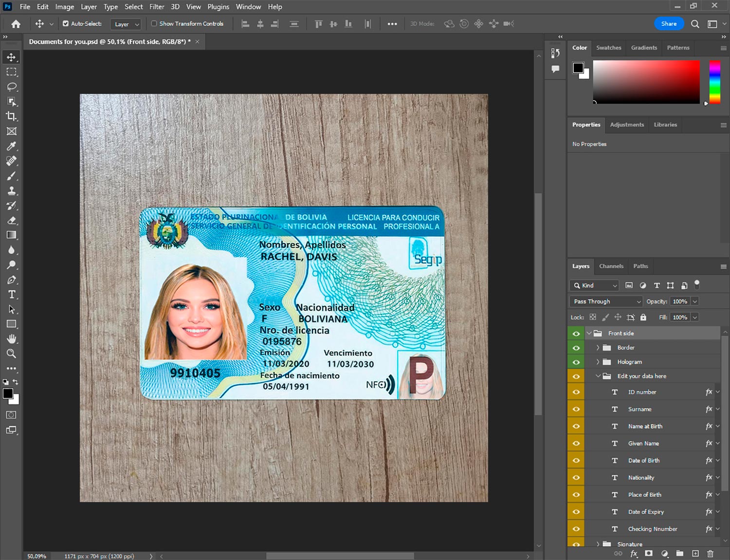Select the Zoom tool in toolbar
Image resolution: width=730 pixels, height=560 pixels.
[x=12, y=354]
